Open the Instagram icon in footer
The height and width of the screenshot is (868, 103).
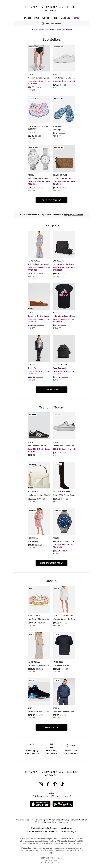pos(41,784)
